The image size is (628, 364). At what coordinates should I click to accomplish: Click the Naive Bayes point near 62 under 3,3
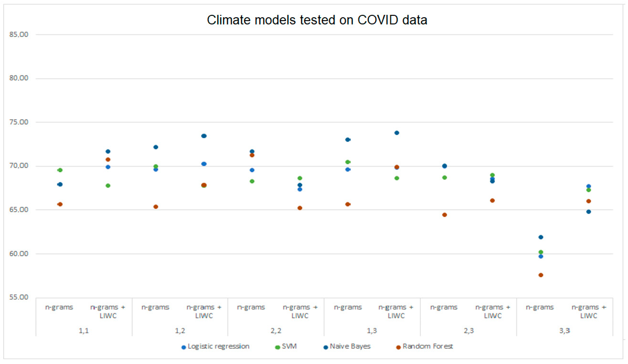[541, 237]
